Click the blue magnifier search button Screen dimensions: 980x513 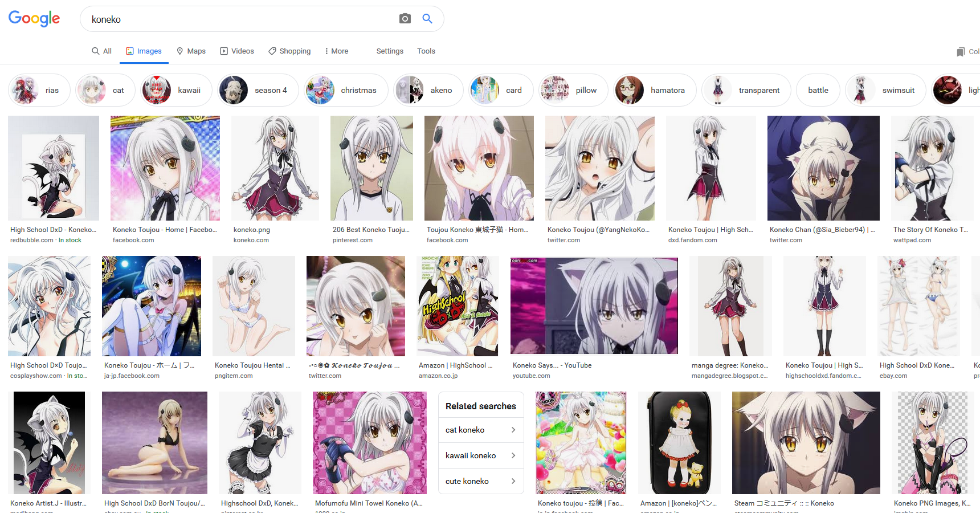(x=427, y=19)
